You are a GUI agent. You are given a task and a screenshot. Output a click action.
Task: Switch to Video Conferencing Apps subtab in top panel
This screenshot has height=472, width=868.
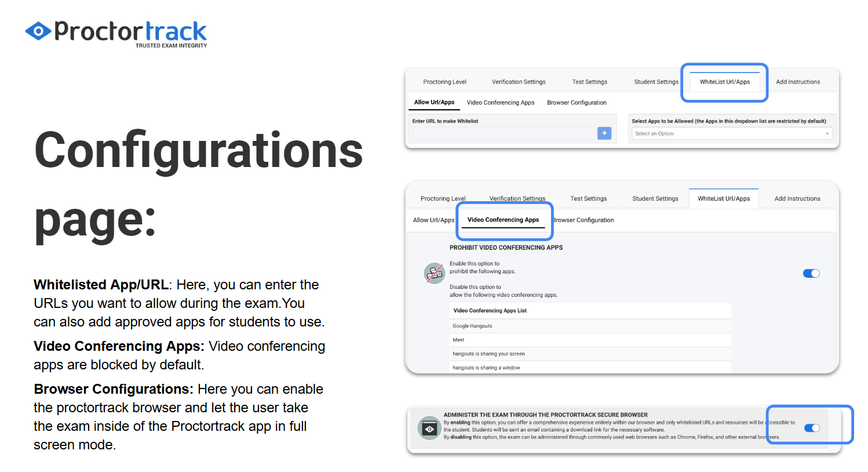click(x=501, y=103)
